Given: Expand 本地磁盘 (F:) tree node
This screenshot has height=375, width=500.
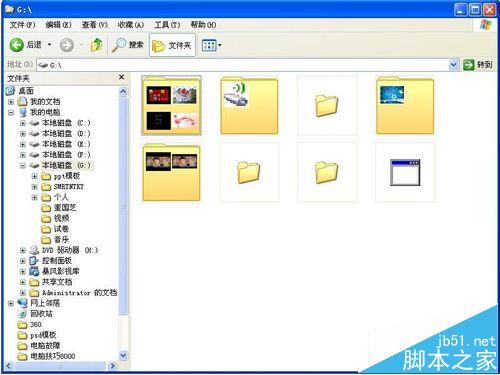Looking at the screenshot, I should 23,155.
